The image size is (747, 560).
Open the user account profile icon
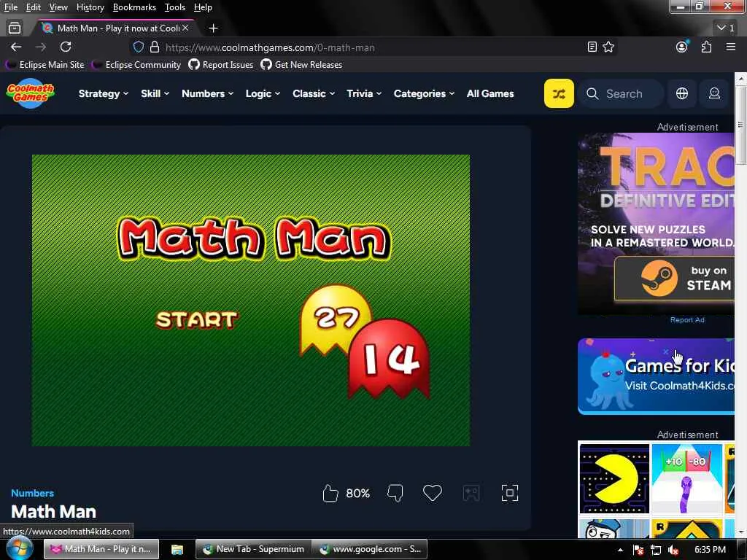(714, 93)
